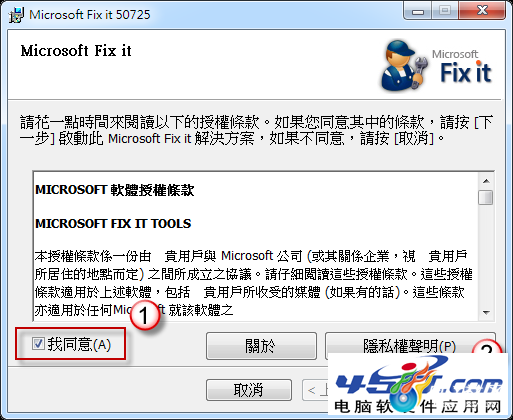Click the license scrollbar's down arrow
This screenshot has height=420, width=513.
486,312
